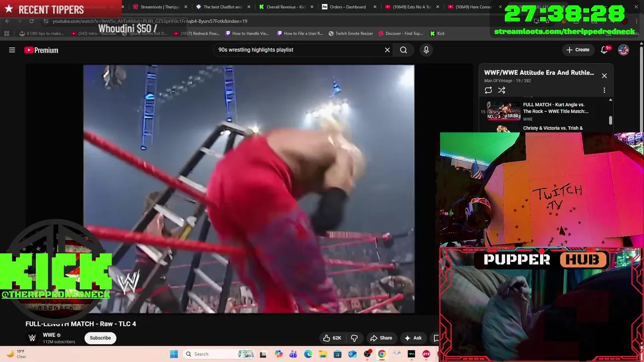Open Outlook from taskbar
Image resolution: width=644 pixels, height=362 pixels.
point(352,354)
